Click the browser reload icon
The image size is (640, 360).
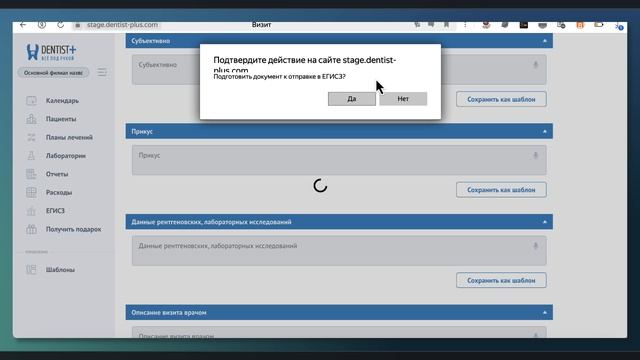tap(60, 25)
